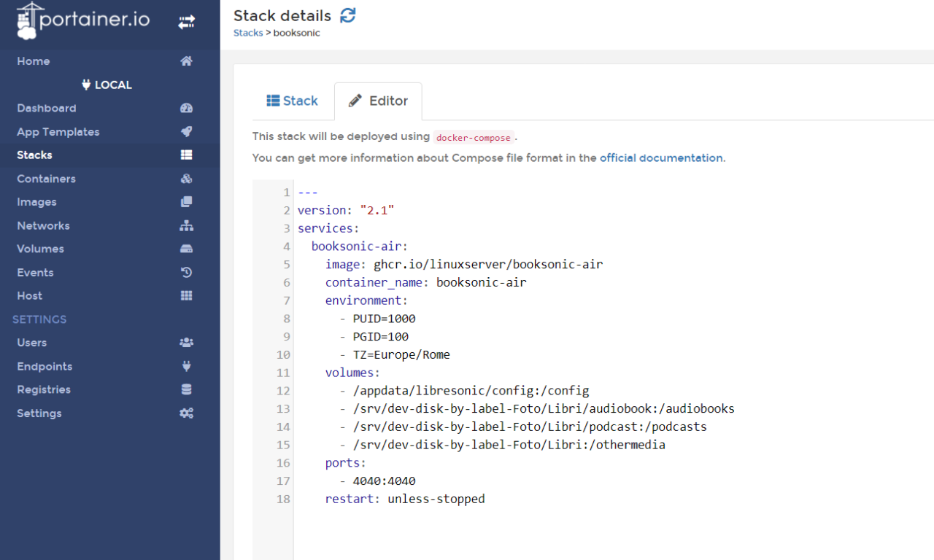Viewport: 934px width, 560px height.
Task: Go to Endpoints
Action: (45, 366)
